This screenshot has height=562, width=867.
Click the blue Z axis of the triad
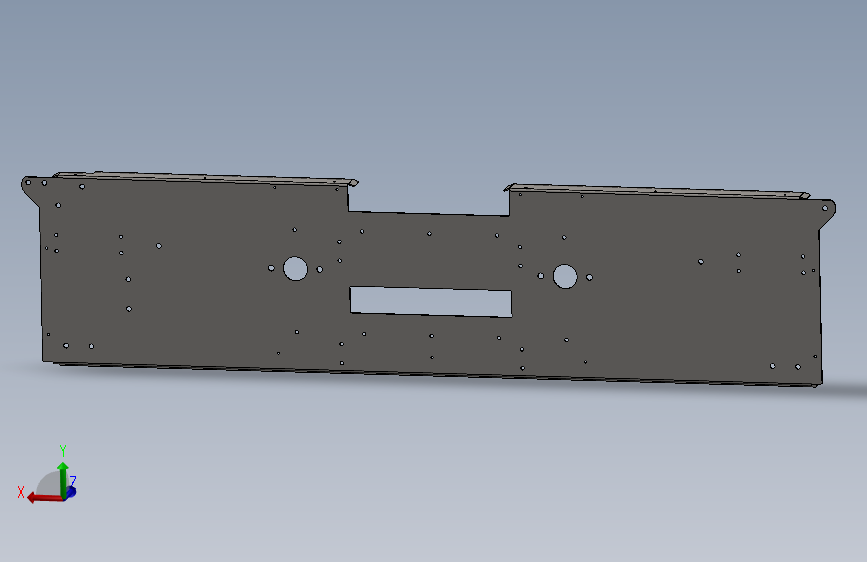point(71,490)
